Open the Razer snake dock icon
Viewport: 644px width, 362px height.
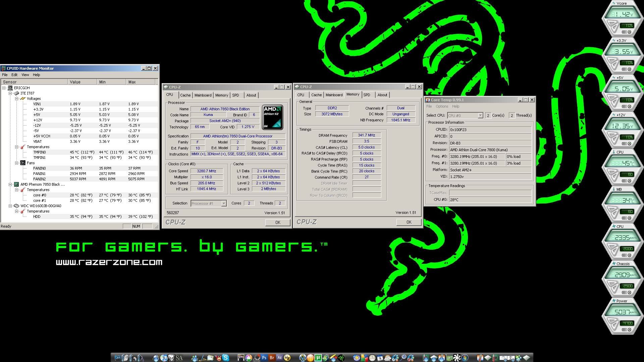341,358
